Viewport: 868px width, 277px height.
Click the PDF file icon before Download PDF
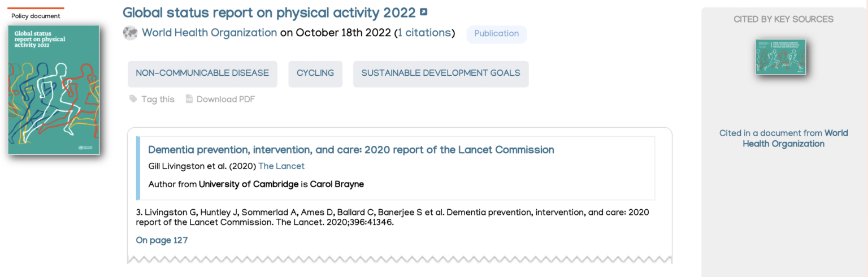189,99
